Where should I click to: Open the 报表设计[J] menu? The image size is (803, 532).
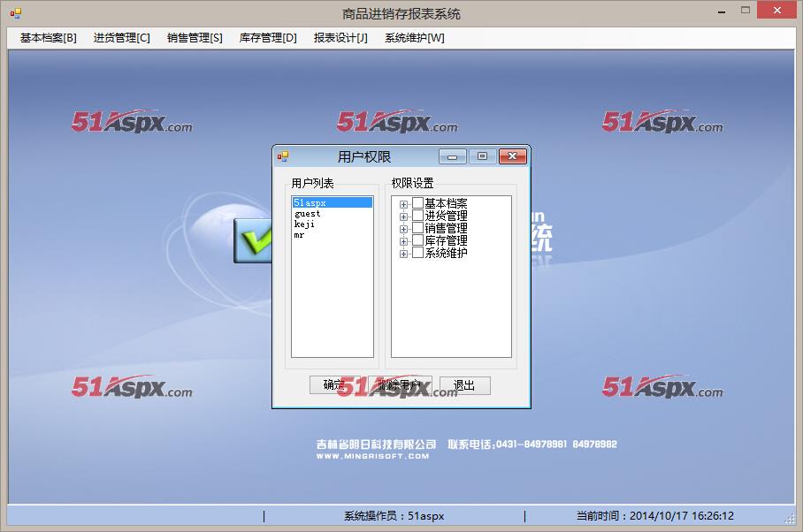point(340,38)
